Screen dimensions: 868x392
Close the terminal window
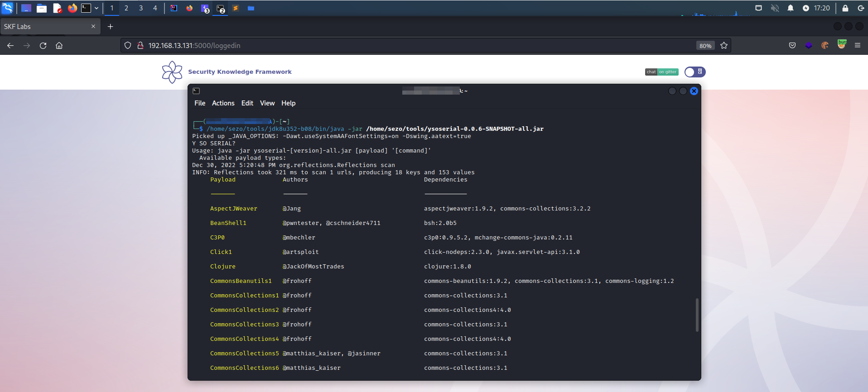[x=694, y=91]
